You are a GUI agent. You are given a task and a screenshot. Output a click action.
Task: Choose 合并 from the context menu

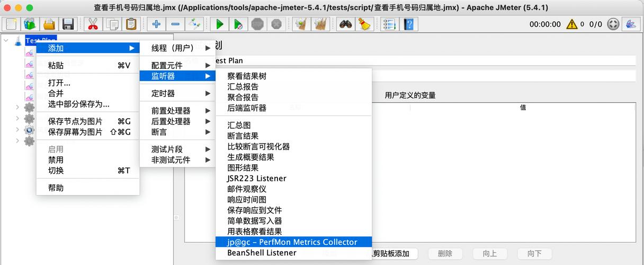click(88, 93)
